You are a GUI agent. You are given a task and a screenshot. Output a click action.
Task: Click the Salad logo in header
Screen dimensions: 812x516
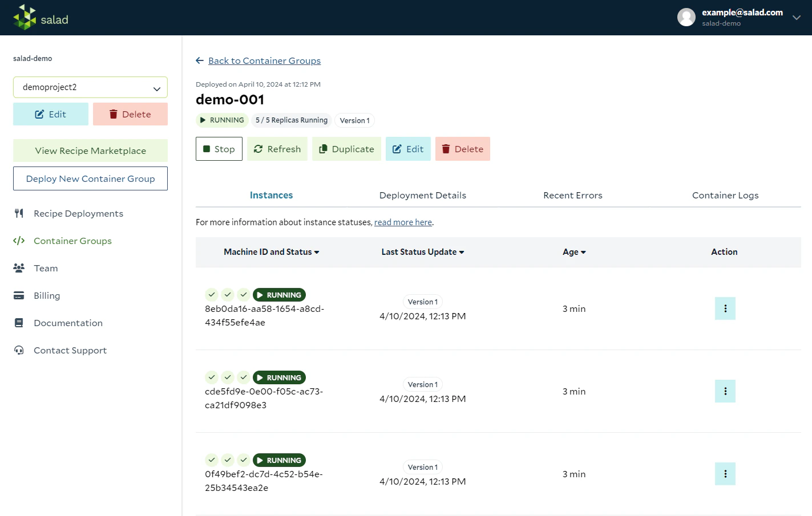click(x=41, y=18)
